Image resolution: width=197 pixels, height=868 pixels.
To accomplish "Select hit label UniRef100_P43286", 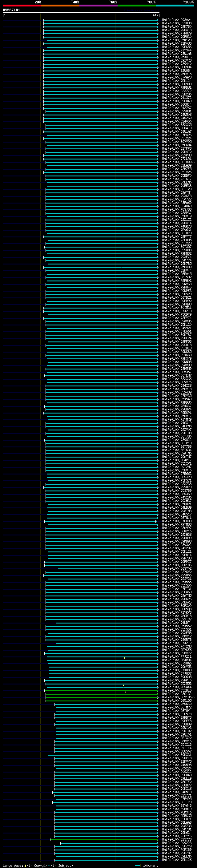I will coord(176,497).
